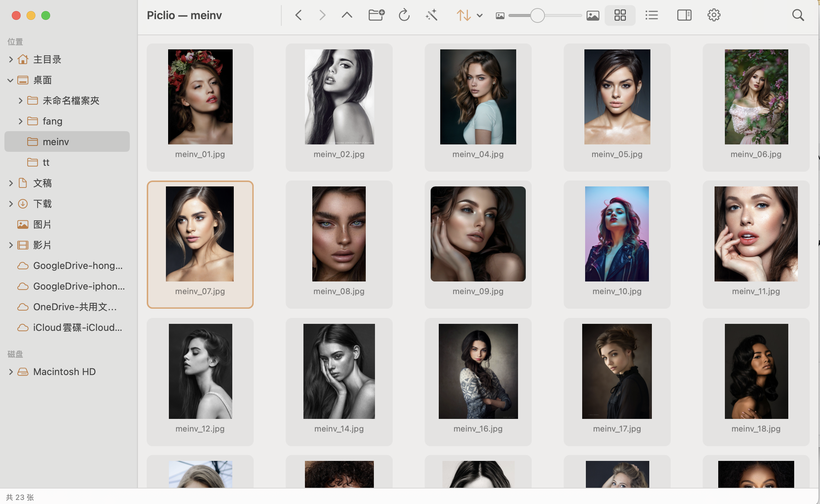Collapse the 桌面 folder
This screenshot has width=820, height=504.
tap(11, 80)
